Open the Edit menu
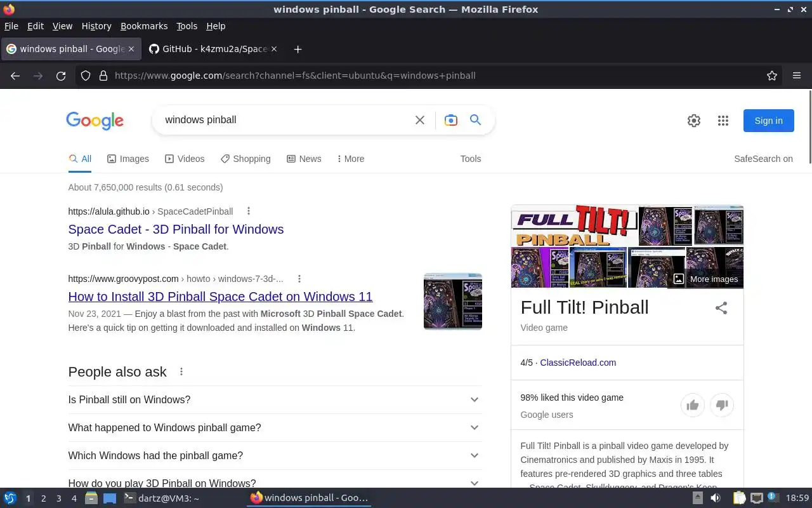The width and height of the screenshot is (812, 508). (x=36, y=26)
